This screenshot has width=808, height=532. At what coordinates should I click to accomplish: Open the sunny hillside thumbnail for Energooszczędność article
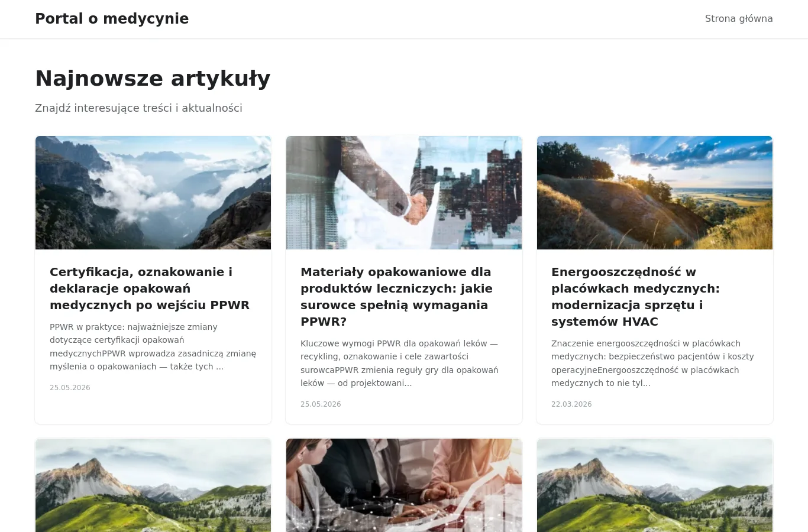(x=655, y=193)
